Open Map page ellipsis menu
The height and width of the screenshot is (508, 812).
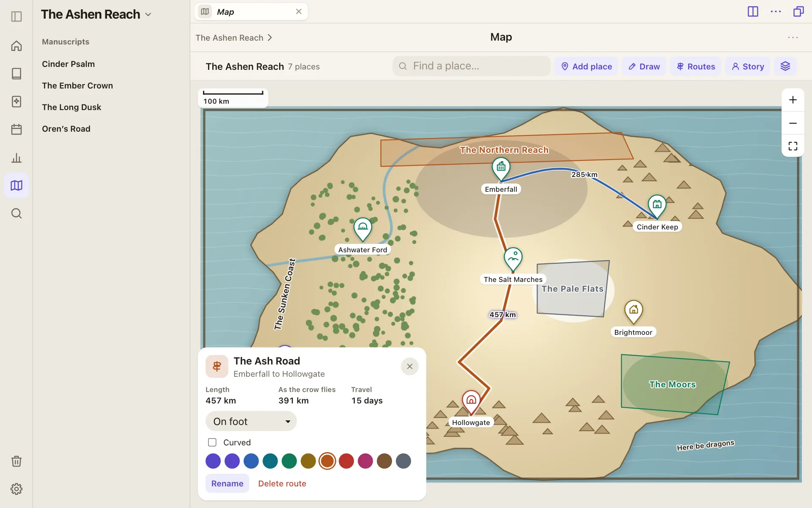click(793, 37)
